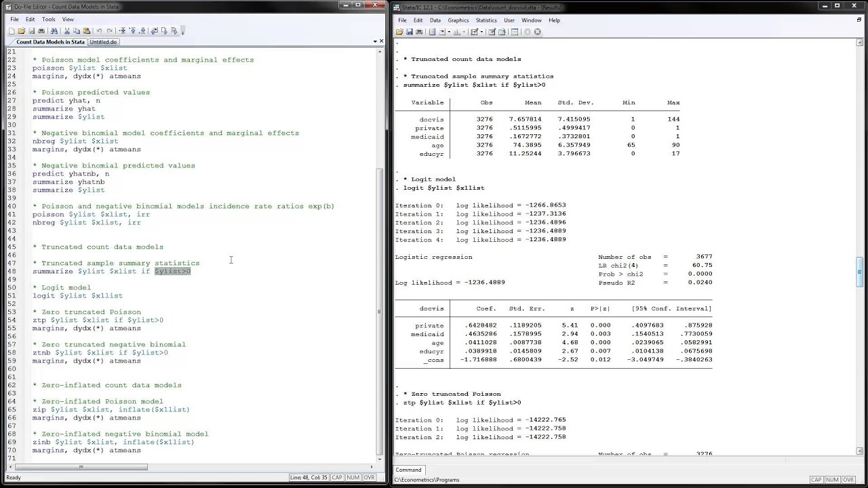Toggle bookmark icon in Do-file Editor toolbar

coord(122,30)
